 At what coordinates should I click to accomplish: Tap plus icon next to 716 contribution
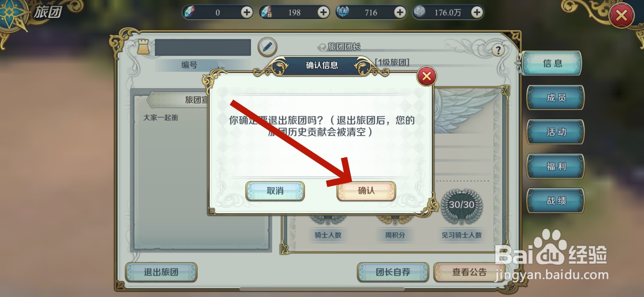pos(400,12)
